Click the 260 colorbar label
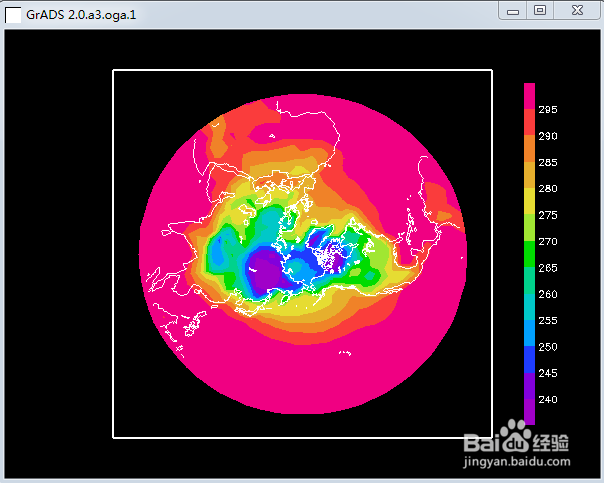604x483 pixels. tap(548, 294)
